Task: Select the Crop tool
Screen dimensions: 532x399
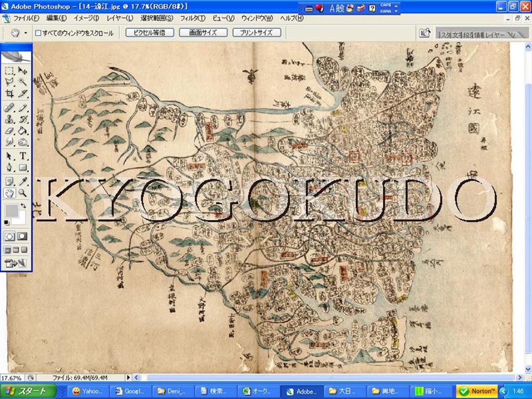Action: (x=9, y=94)
